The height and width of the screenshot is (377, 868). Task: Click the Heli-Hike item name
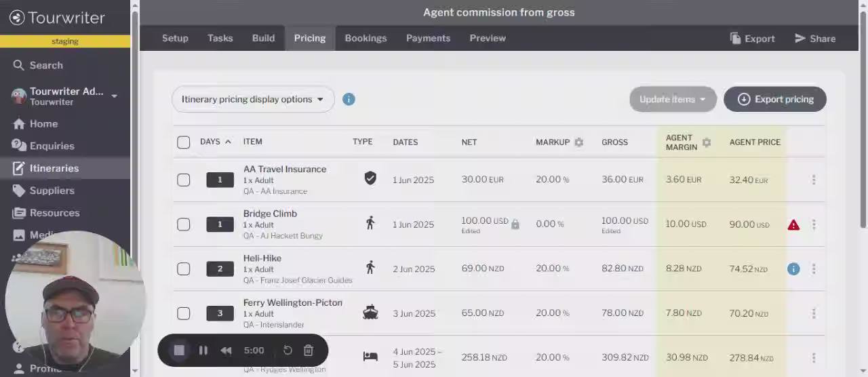262,258
